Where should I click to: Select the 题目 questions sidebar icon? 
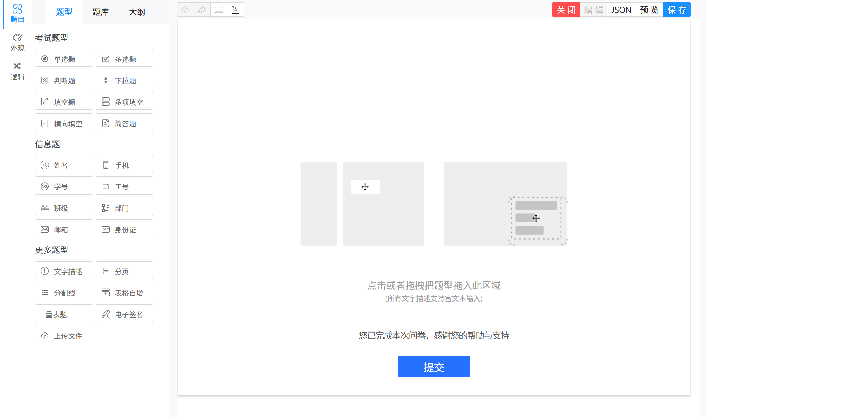tap(17, 14)
